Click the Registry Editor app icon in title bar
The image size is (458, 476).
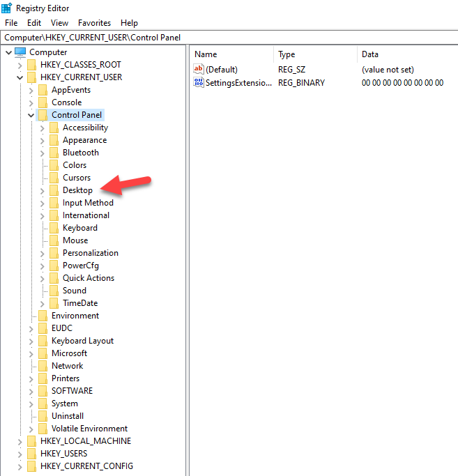point(7,8)
